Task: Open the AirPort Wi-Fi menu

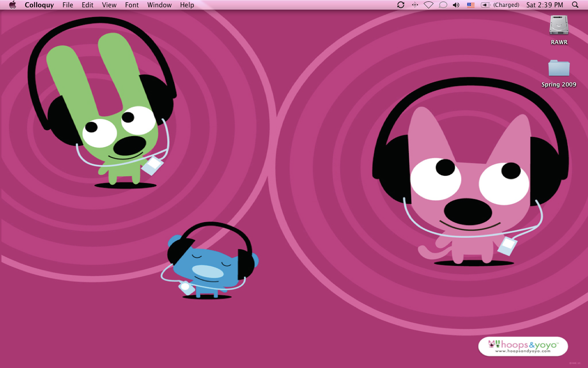Action: (x=429, y=5)
